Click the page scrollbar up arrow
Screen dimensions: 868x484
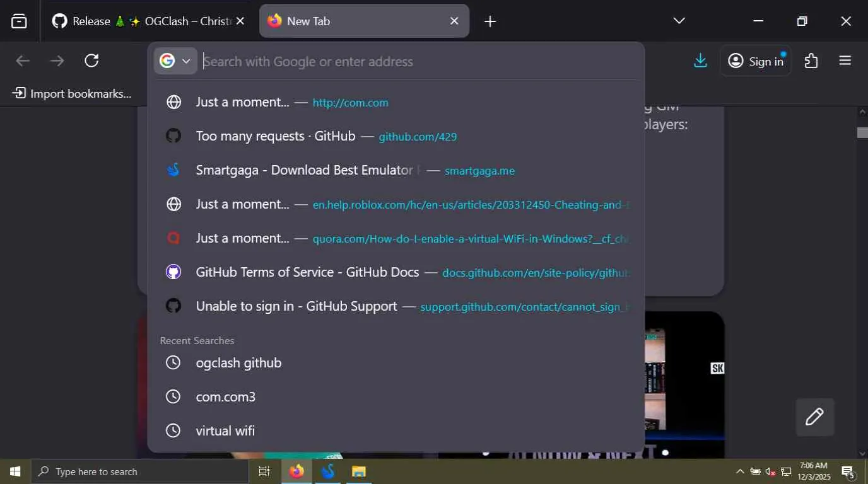click(x=862, y=112)
